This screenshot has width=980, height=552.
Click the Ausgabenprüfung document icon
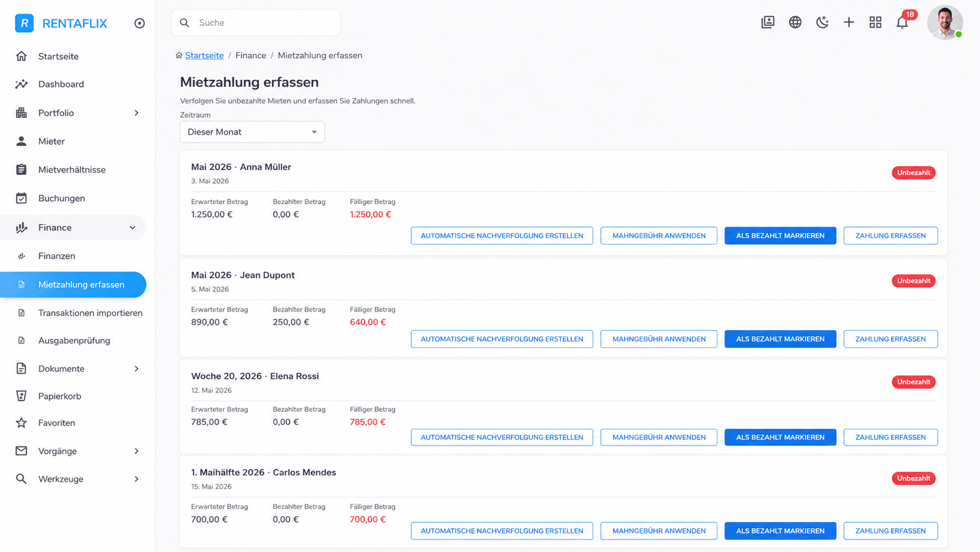tap(22, 340)
